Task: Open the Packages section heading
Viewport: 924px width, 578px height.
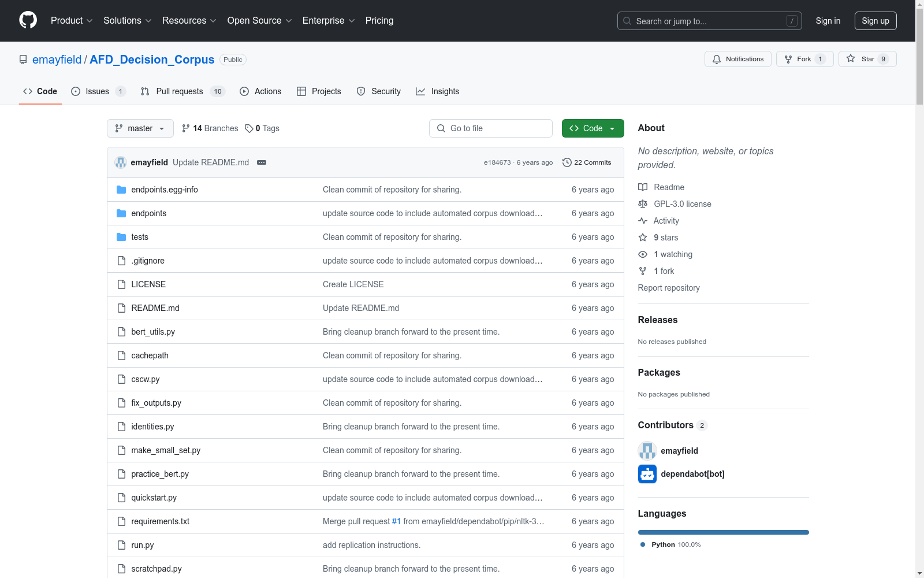Action: coord(659,372)
